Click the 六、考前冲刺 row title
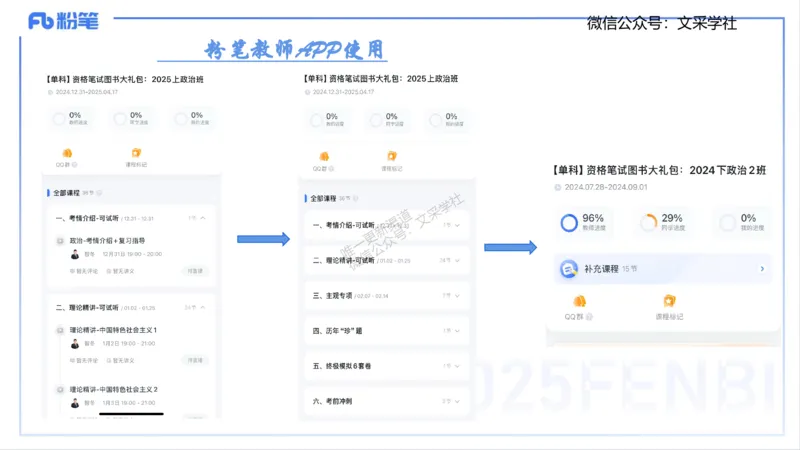The width and height of the screenshot is (800, 450). 332,401
